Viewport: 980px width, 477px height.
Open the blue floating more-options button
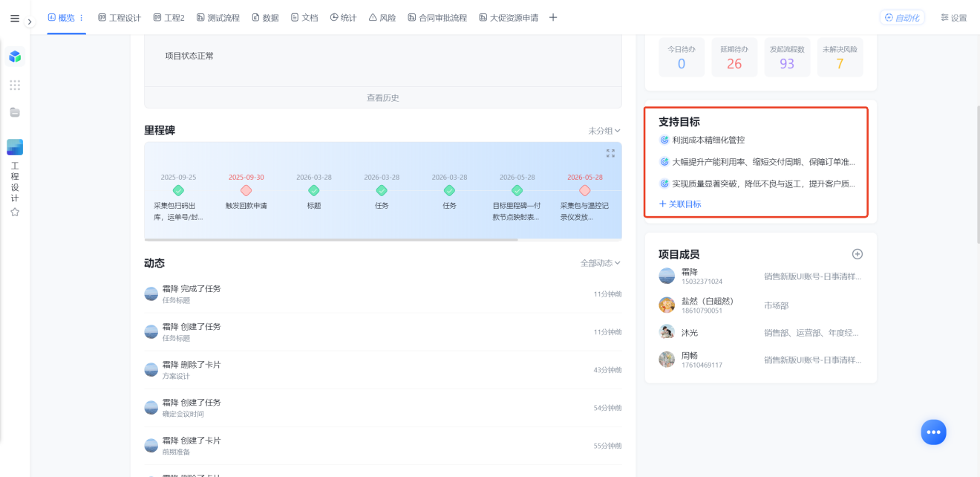934,432
